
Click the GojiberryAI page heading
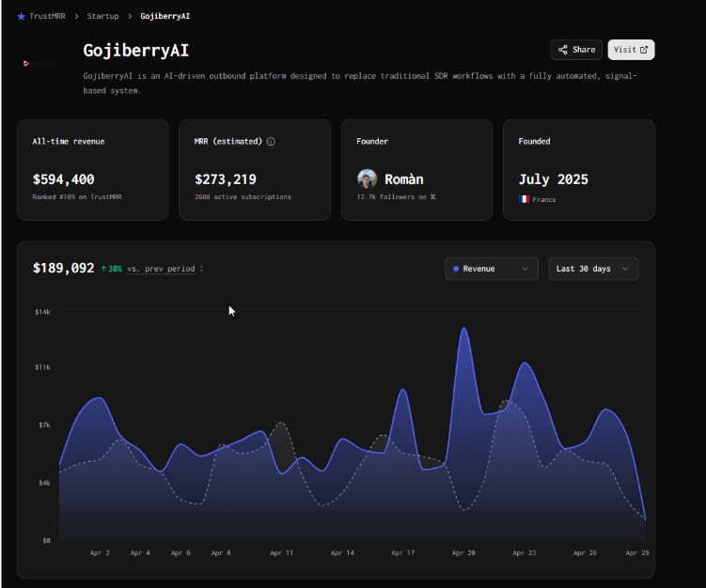tap(136, 51)
